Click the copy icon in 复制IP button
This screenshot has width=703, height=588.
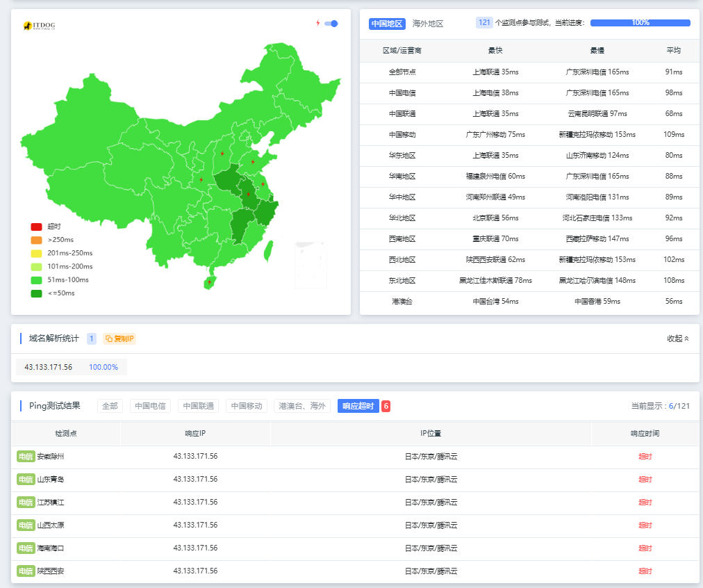[109, 338]
